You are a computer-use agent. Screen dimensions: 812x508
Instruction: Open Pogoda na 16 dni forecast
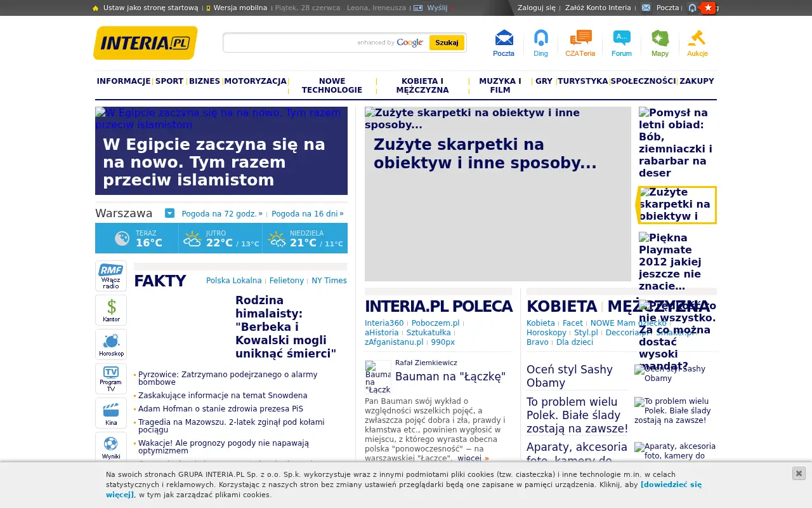click(304, 214)
